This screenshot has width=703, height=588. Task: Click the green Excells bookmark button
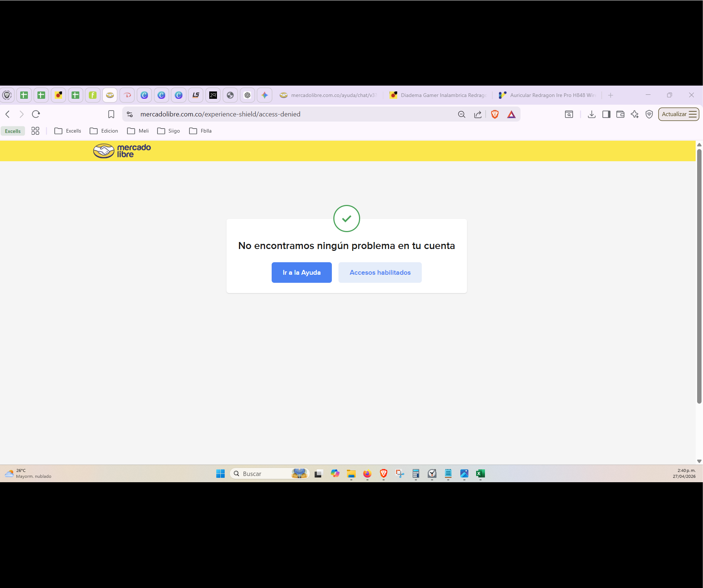tap(13, 131)
